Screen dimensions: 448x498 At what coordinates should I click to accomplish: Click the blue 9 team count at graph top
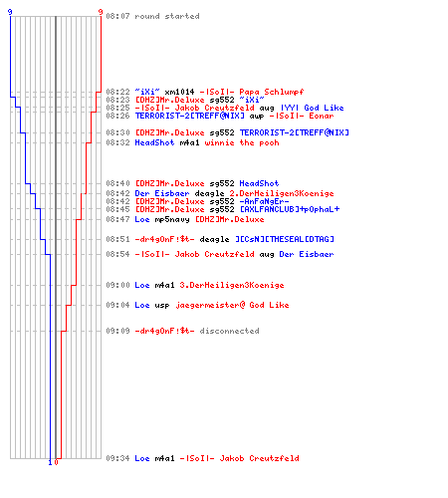click(x=10, y=12)
